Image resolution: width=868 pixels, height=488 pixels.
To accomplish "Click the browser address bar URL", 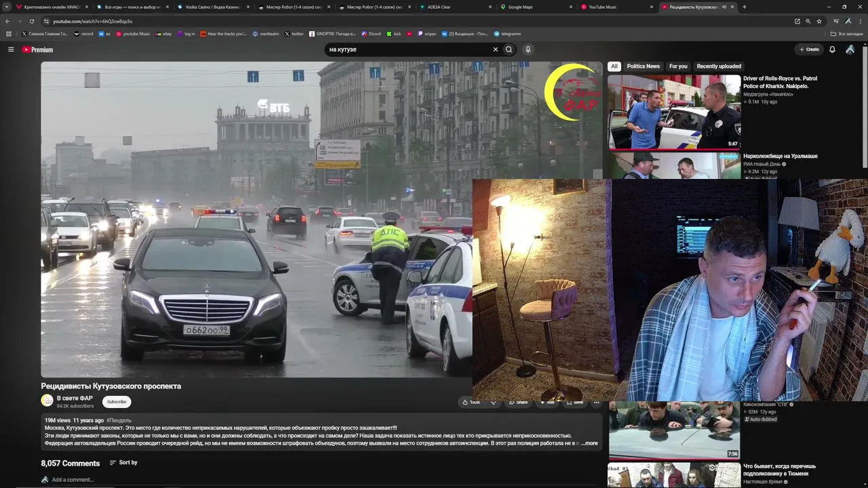I will [x=93, y=21].
